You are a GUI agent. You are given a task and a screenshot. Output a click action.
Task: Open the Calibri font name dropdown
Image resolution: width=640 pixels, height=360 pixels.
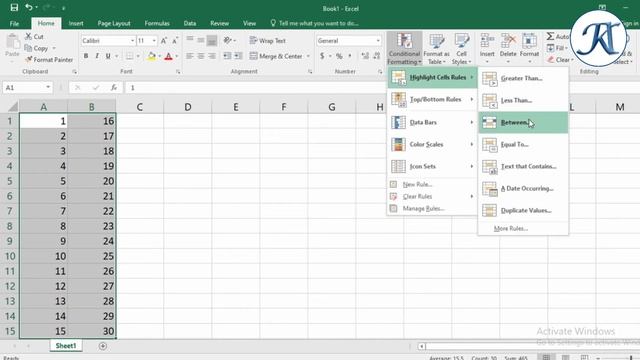[x=132, y=40]
